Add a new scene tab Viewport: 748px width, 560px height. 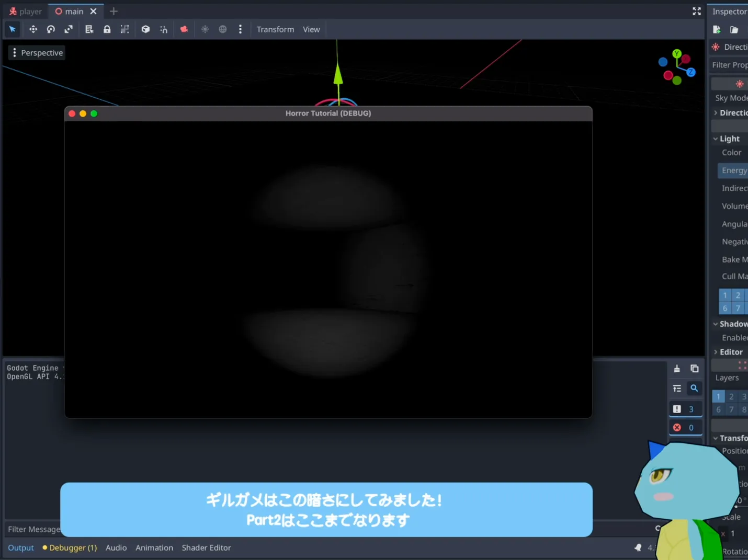click(x=114, y=11)
